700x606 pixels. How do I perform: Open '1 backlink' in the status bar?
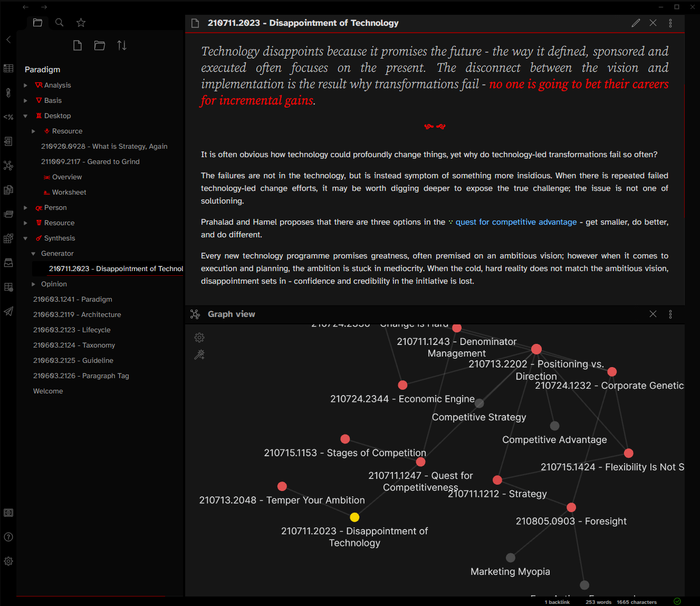tap(557, 602)
